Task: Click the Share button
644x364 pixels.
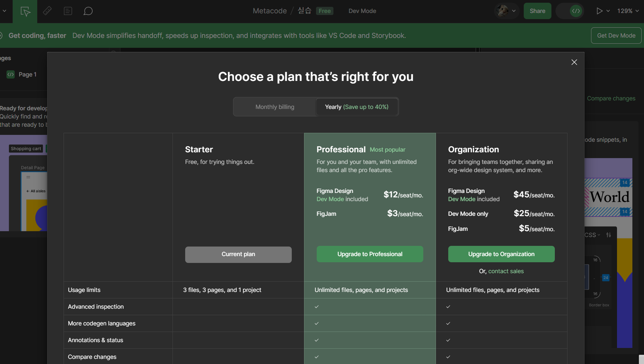Action: (537, 11)
